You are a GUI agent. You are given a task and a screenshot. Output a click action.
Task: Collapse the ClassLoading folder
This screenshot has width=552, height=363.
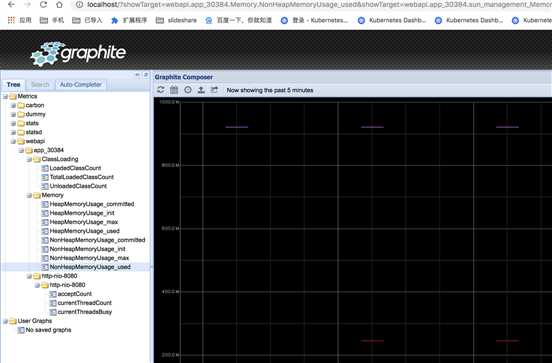pos(29,159)
